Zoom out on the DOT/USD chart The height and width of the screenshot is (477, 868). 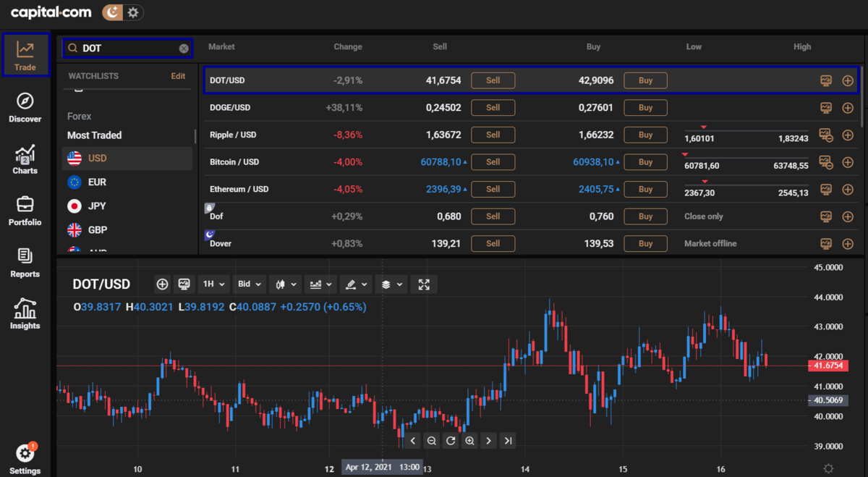(432, 440)
